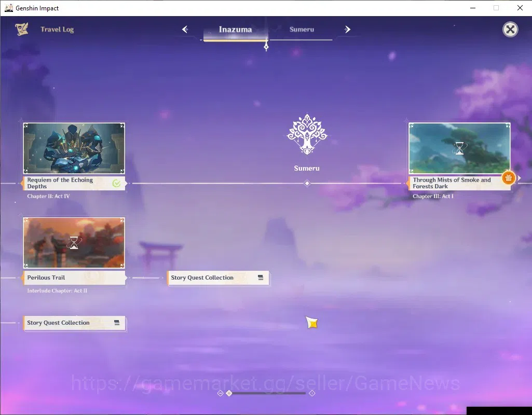Screen dimensions: 532x415
Task: Click the Chapter III: Act I text
Action: coord(433,196)
